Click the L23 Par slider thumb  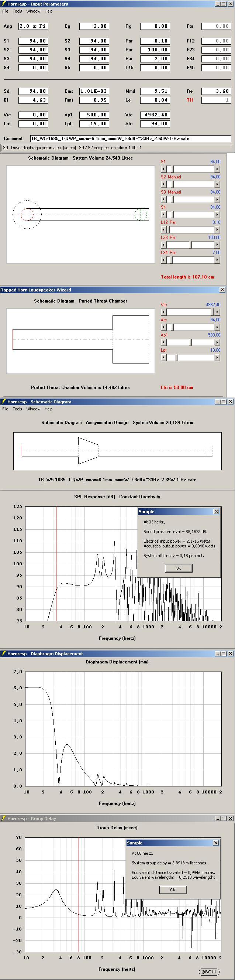pos(191,245)
